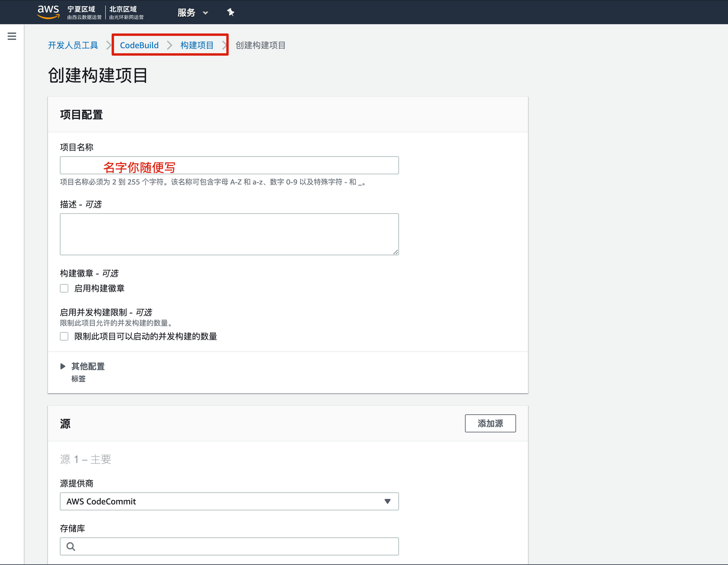The image size is (728, 565).
Task: Click the search icon in repository field
Action: point(71,546)
